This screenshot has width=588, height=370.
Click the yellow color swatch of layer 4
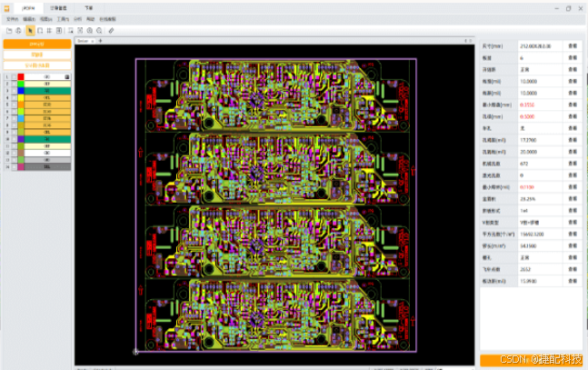pos(21,97)
